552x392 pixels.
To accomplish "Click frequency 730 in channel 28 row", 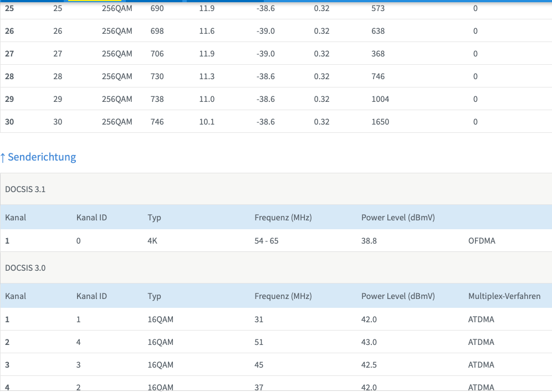I will 157,76.
